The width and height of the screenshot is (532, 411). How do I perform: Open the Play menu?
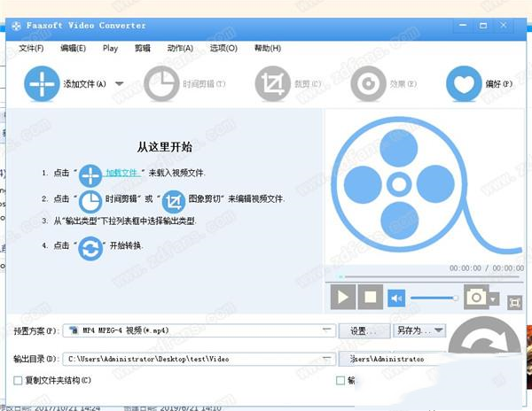click(x=110, y=49)
